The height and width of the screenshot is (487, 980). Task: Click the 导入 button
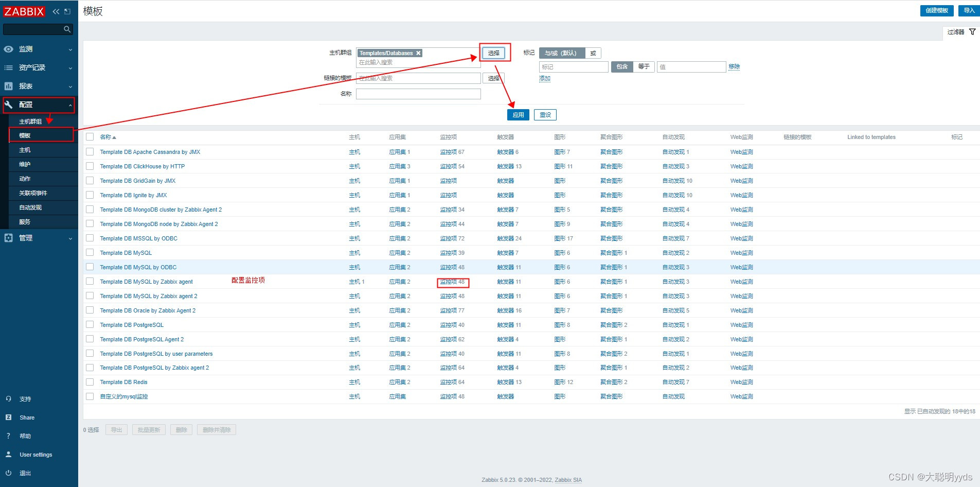(x=969, y=11)
